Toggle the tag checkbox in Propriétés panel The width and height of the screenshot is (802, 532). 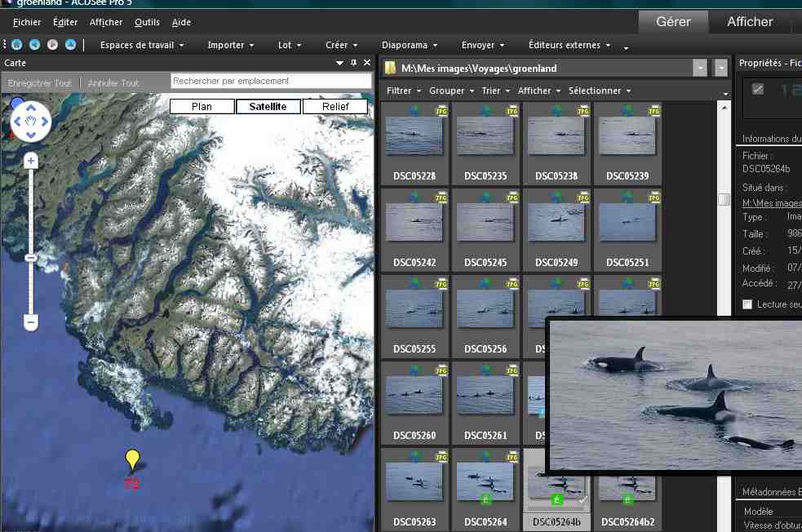[x=757, y=89]
